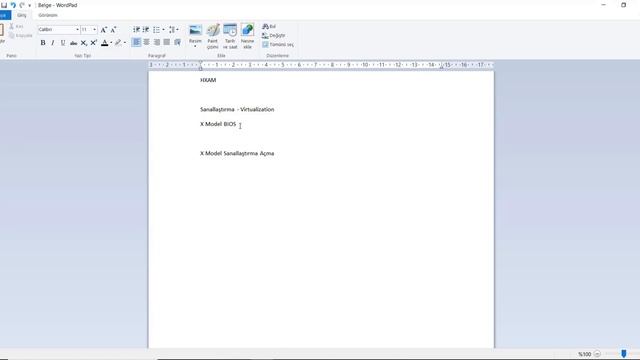This screenshot has width=640, height=360.
Task: Center align the text
Action: pyautogui.click(x=147, y=42)
